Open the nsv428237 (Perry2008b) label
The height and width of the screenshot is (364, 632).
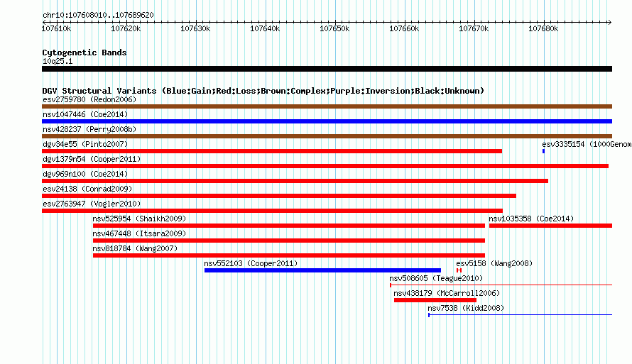(89, 129)
